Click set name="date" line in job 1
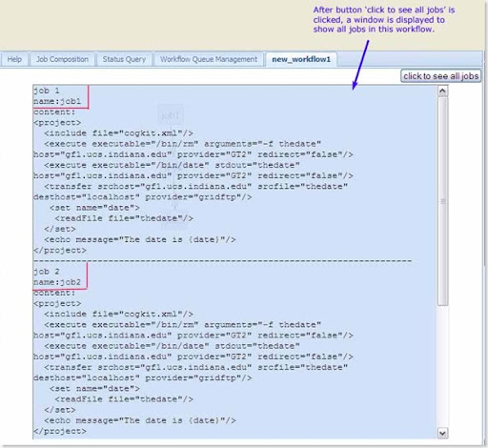The image size is (488, 448). [94, 208]
